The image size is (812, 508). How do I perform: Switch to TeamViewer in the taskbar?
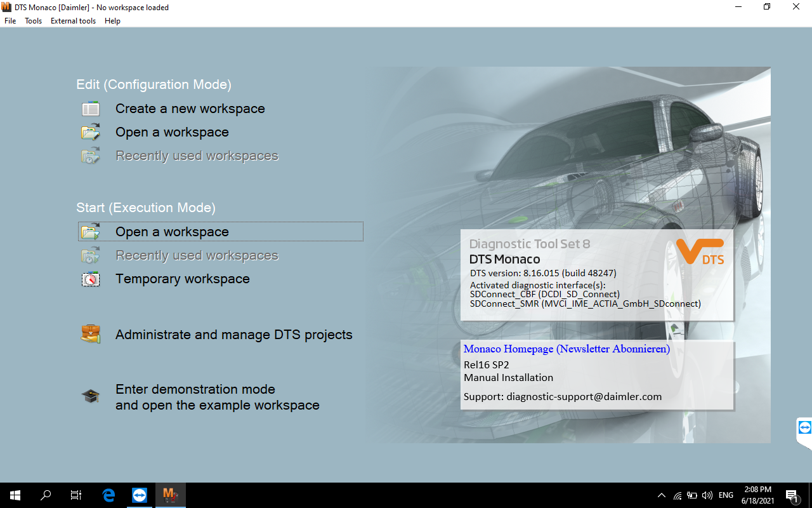(x=139, y=495)
